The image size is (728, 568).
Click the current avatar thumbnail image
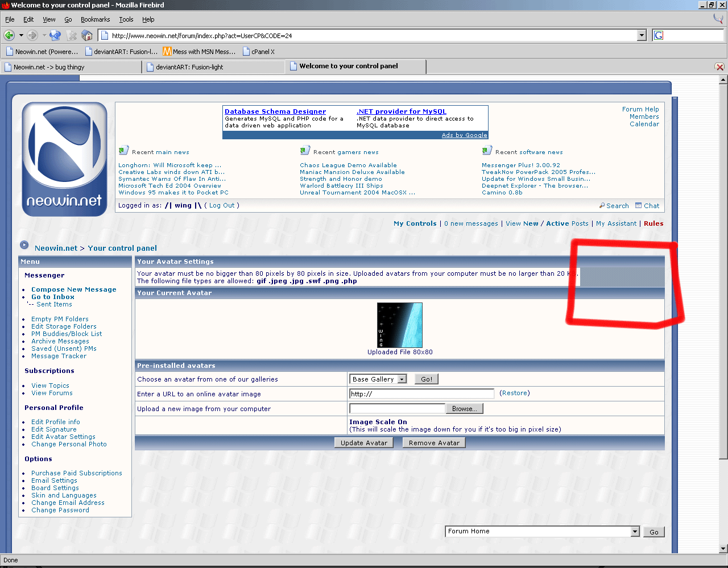click(400, 325)
